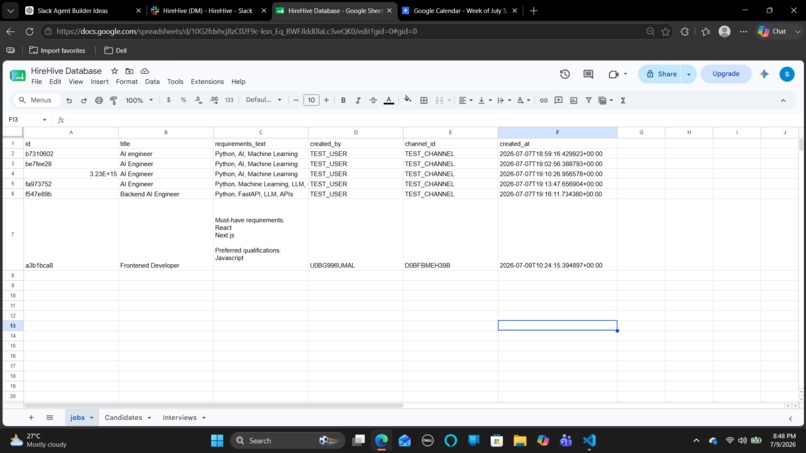Click the Undo icon in Sheets toolbar
This screenshot has width=806, height=453.
click(69, 100)
